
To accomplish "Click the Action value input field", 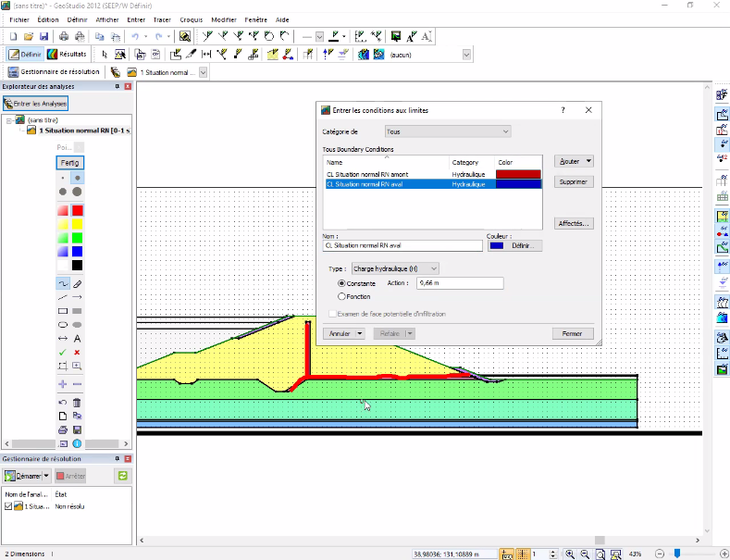I will (460, 283).
